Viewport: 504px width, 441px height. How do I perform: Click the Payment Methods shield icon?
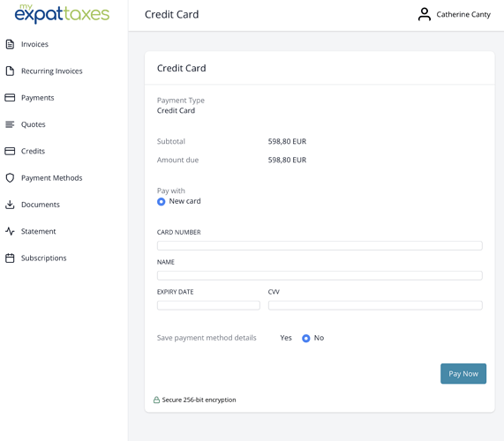click(10, 177)
